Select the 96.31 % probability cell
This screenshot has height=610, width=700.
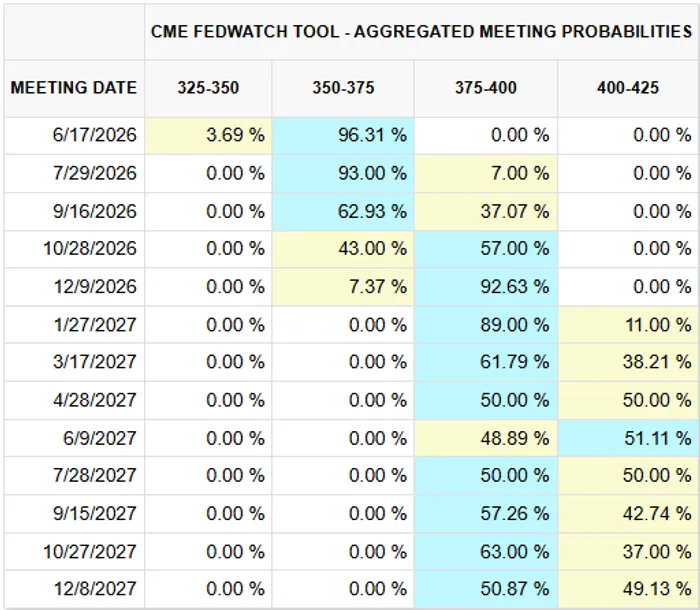343,136
